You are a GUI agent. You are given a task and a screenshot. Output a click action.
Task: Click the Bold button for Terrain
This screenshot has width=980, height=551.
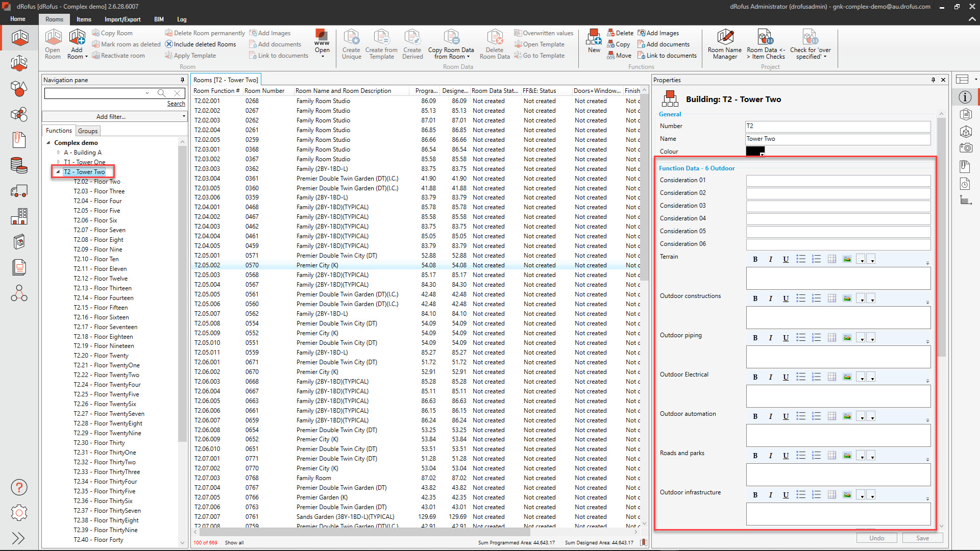click(x=755, y=259)
